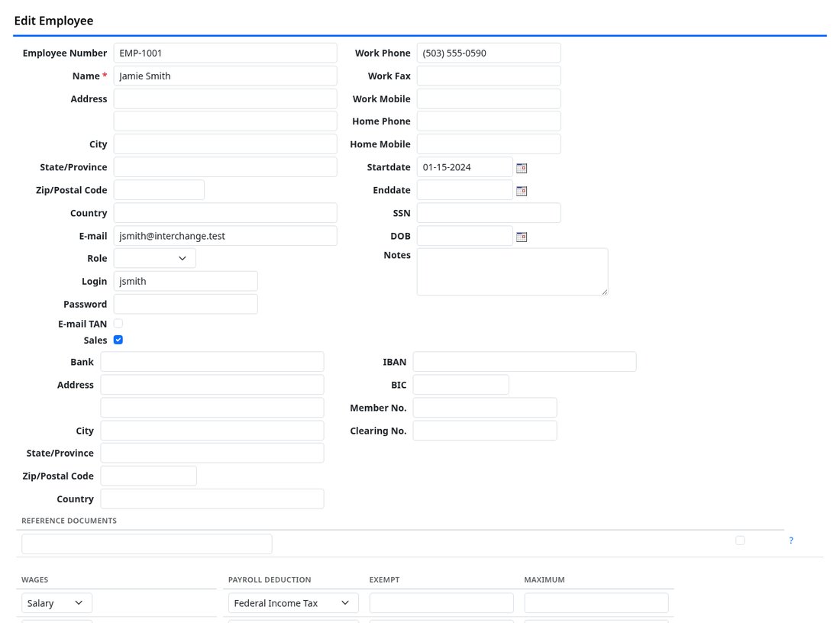Tick the Reference Documents row checkbox
The width and height of the screenshot is (840, 623).
click(x=740, y=540)
